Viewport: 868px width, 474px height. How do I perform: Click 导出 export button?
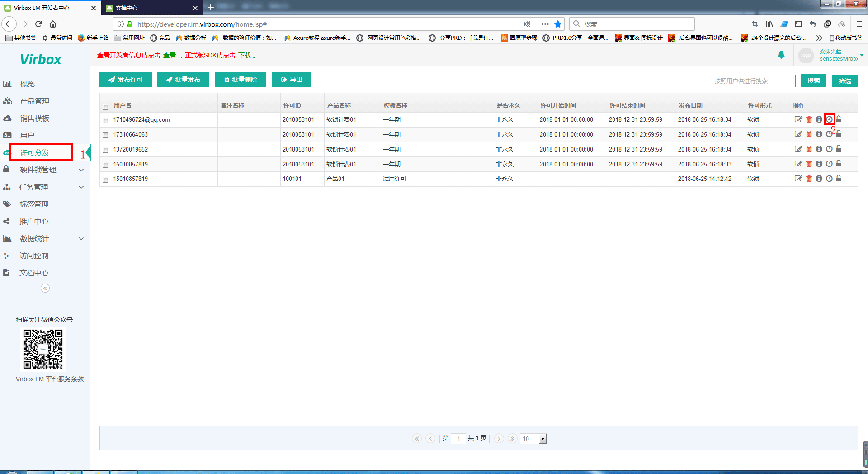[x=292, y=80]
